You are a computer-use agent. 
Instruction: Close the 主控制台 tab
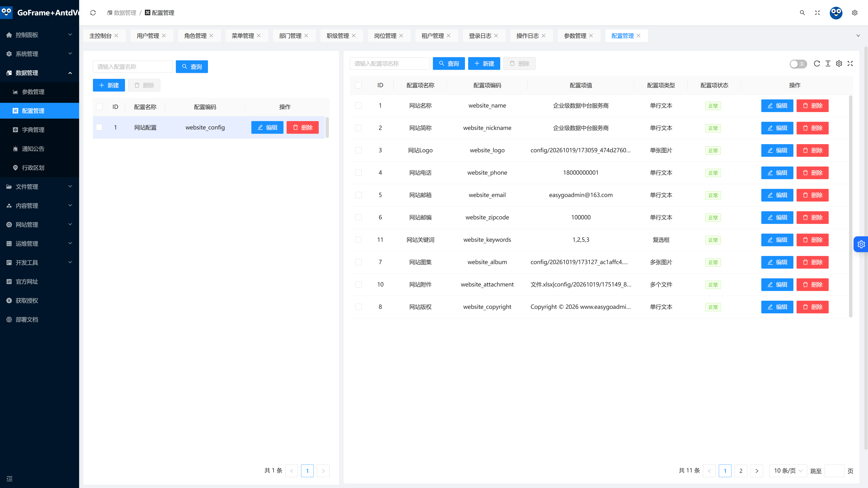pos(117,36)
